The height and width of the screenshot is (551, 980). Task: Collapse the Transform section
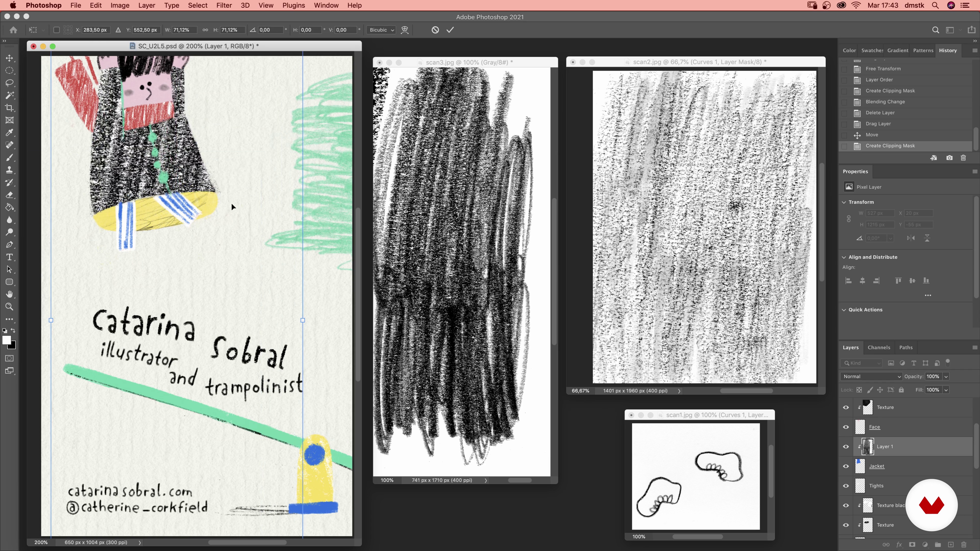coord(844,202)
